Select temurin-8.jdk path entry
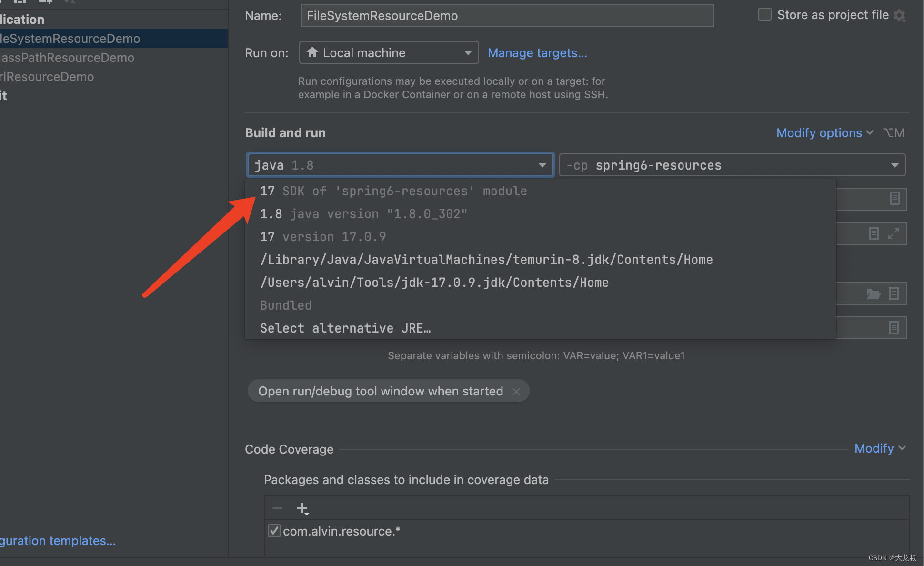924x566 pixels. [486, 260]
